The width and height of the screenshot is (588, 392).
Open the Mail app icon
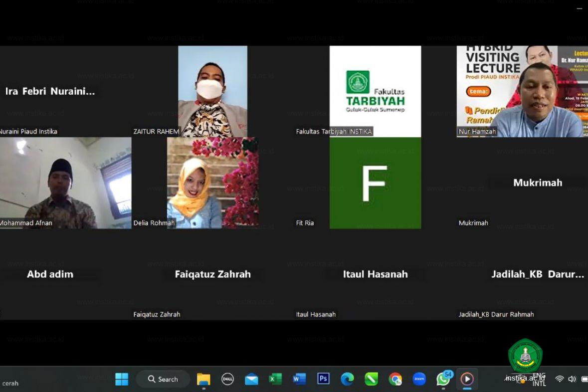pos(251,379)
